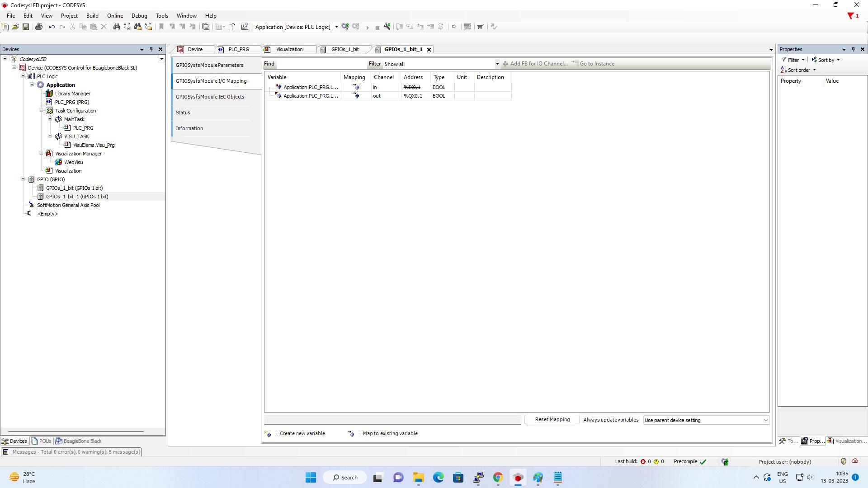Open GPIOSysfsModule IEC Objects section

point(210,97)
